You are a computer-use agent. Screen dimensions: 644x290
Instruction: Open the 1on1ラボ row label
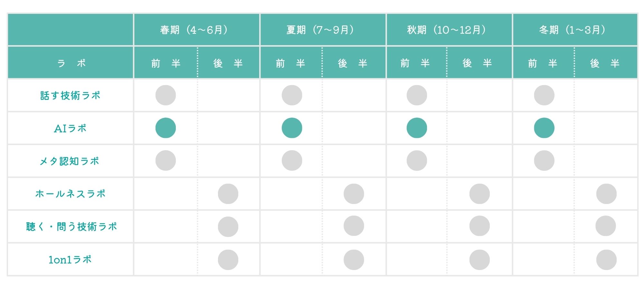pyautogui.click(x=70, y=260)
